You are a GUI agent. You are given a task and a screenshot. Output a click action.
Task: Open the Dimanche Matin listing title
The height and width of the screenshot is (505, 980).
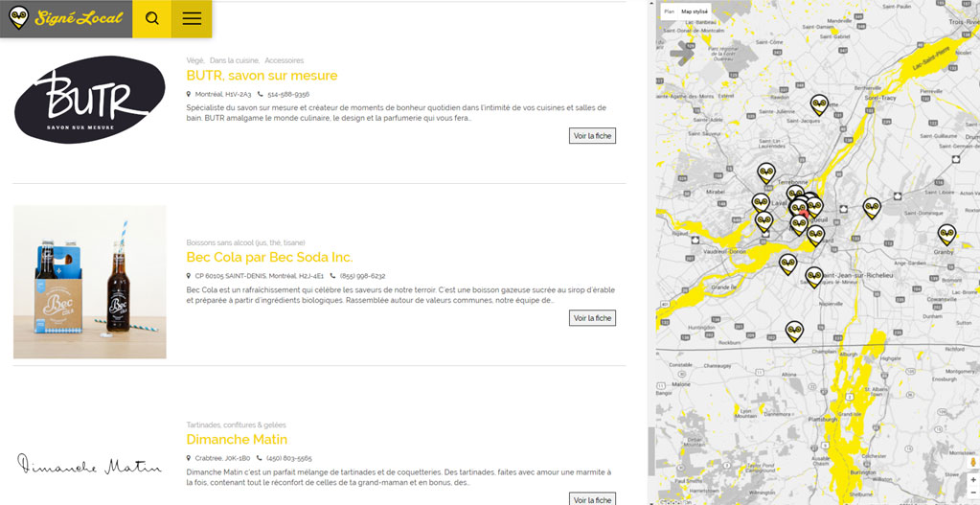coord(237,440)
